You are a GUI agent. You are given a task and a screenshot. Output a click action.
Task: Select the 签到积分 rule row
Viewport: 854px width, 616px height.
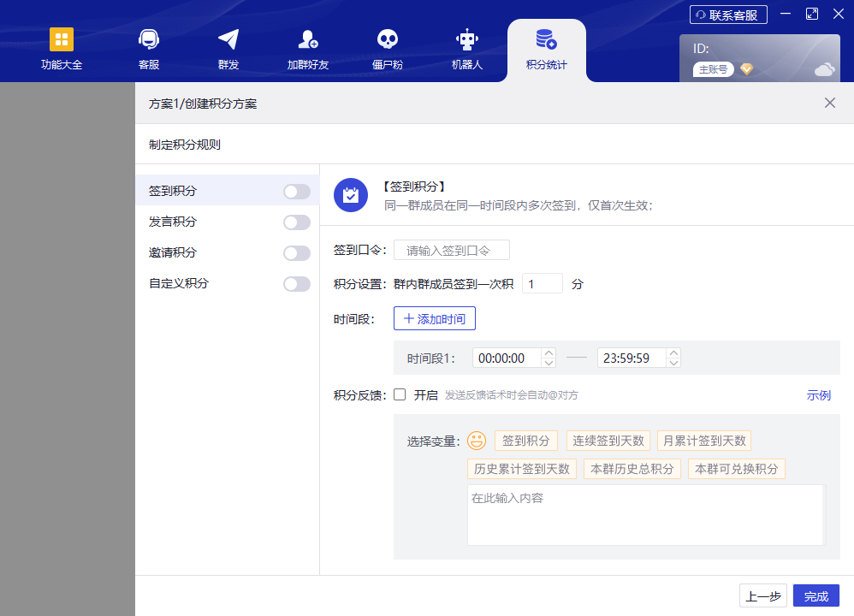227,191
